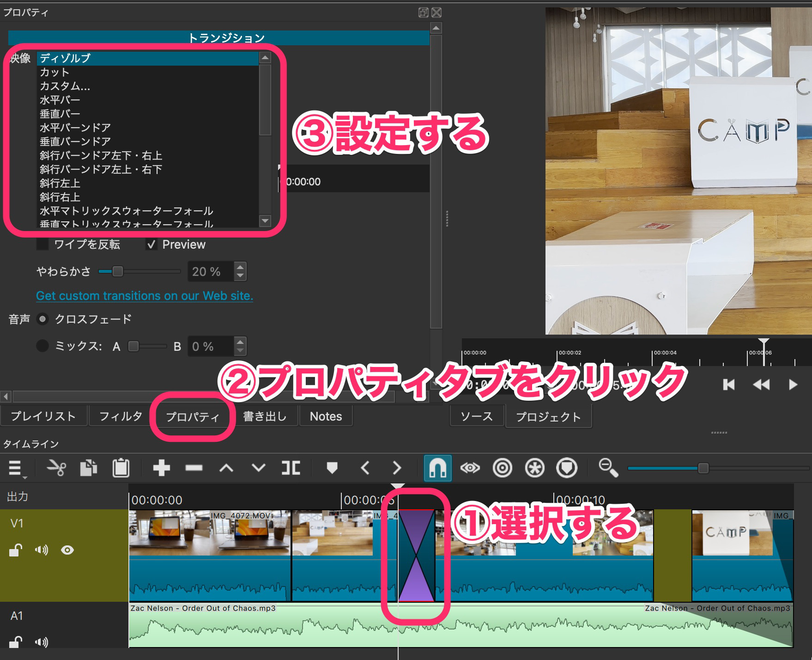The height and width of the screenshot is (660, 812).
Task: Mute the A1 audio track
Action: click(42, 642)
